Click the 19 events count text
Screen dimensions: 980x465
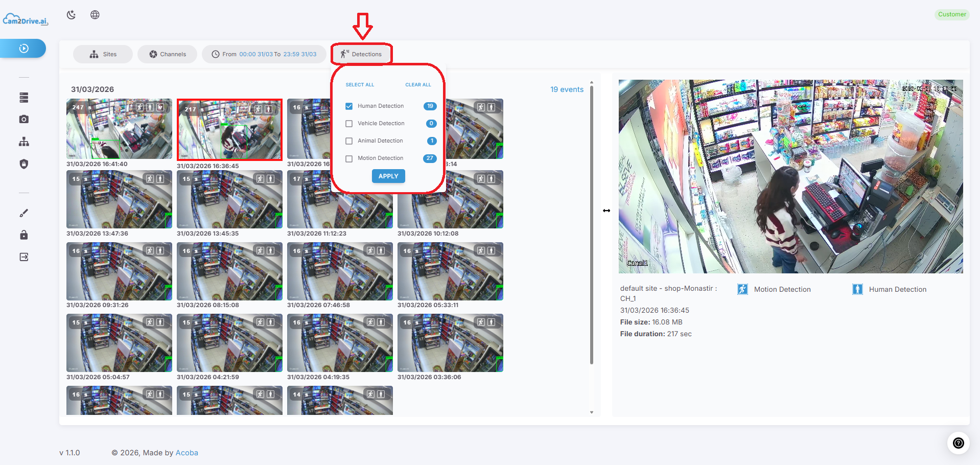click(567, 89)
